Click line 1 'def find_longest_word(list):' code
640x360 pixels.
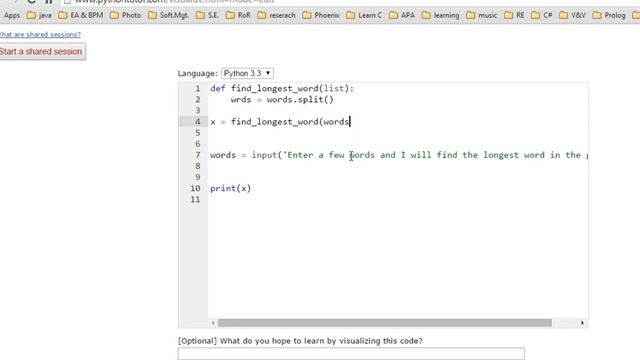(x=282, y=89)
